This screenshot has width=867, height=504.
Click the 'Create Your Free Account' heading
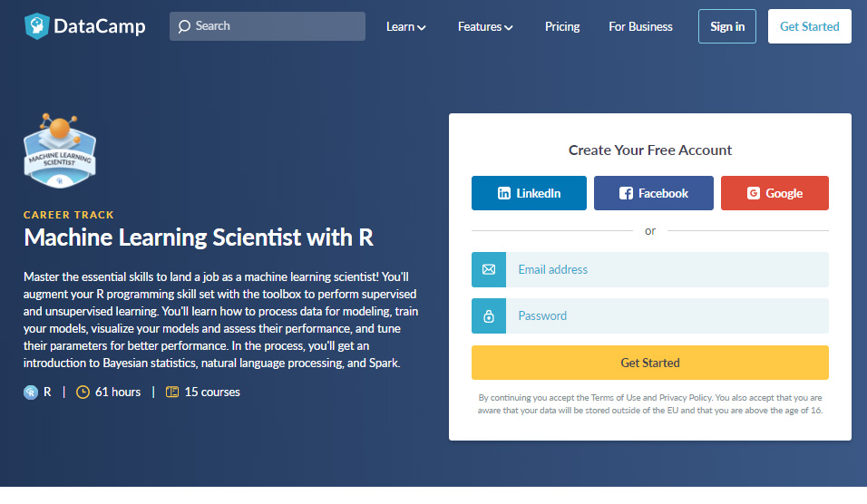[x=650, y=150]
